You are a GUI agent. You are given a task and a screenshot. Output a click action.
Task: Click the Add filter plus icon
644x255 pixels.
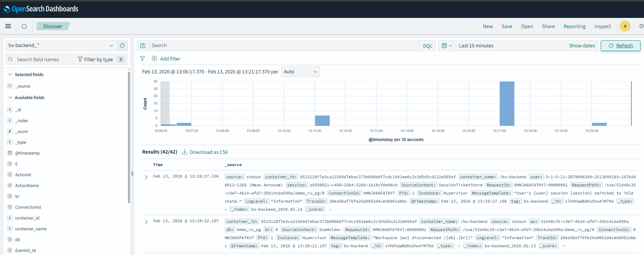(154, 59)
